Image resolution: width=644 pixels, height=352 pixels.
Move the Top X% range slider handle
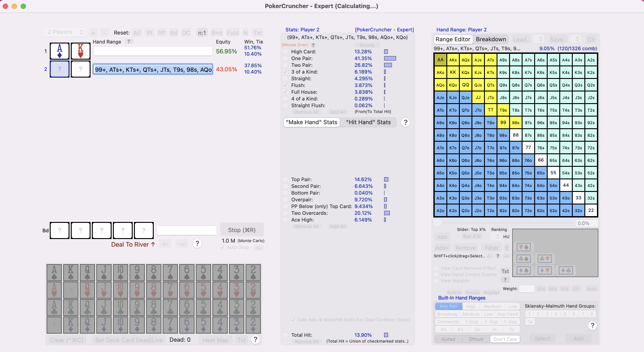pos(437,223)
